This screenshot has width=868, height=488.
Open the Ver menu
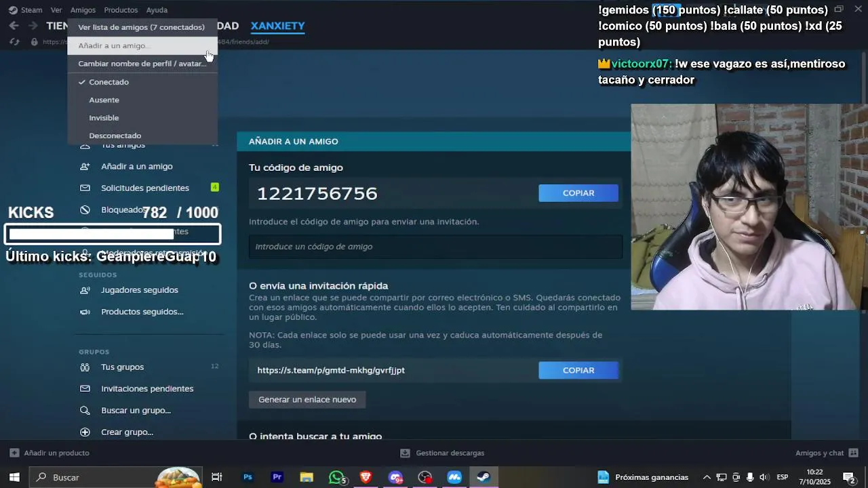click(56, 10)
